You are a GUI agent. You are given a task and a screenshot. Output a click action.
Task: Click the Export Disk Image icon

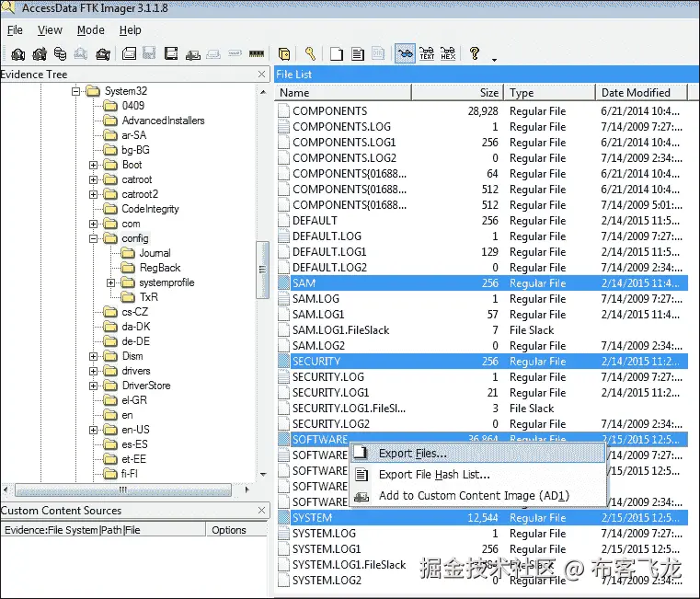tap(150, 54)
